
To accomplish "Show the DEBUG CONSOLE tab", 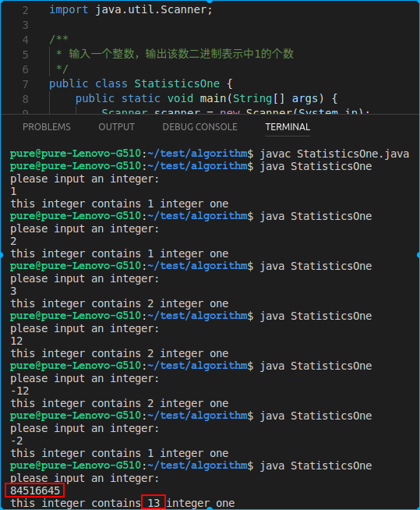I will pyautogui.click(x=200, y=127).
